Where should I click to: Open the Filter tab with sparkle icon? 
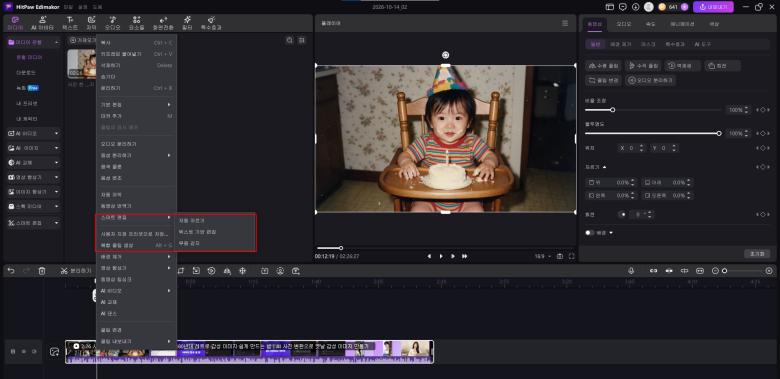click(187, 23)
